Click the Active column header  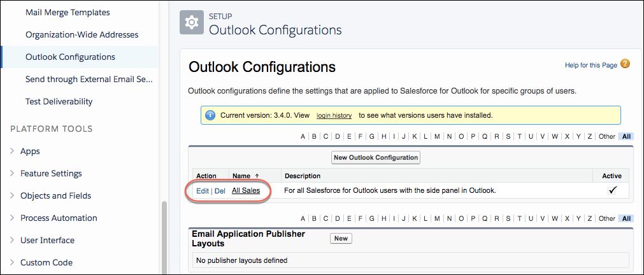tap(612, 176)
